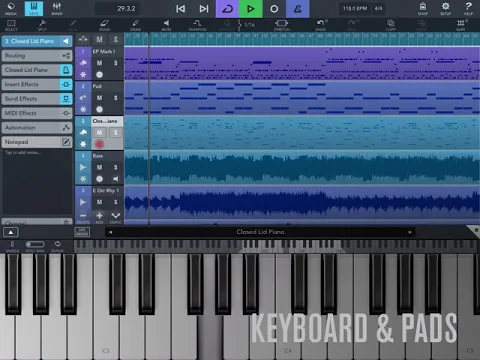Start recording with the Record button
This screenshot has width=480, height=360.
click(x=274, y=9)
